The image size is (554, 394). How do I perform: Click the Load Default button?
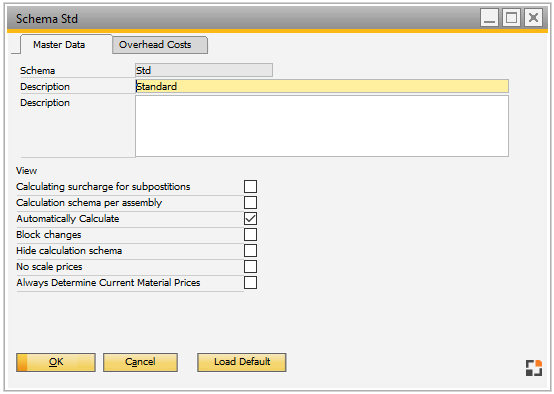click(242, 362)
